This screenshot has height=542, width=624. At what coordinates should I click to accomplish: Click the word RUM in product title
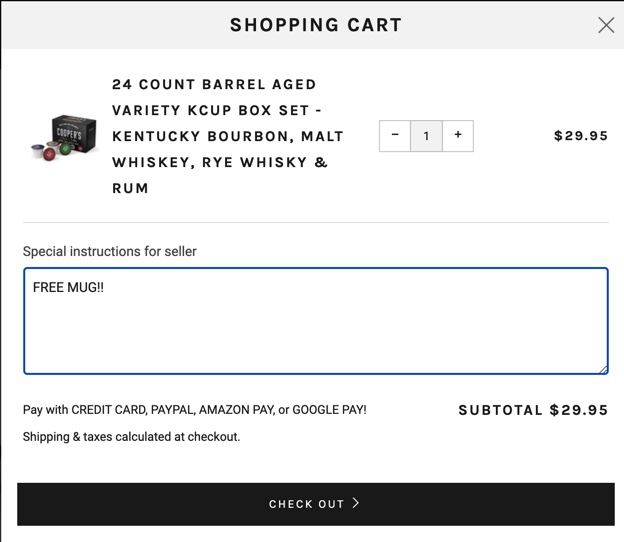tap(130, 188)
